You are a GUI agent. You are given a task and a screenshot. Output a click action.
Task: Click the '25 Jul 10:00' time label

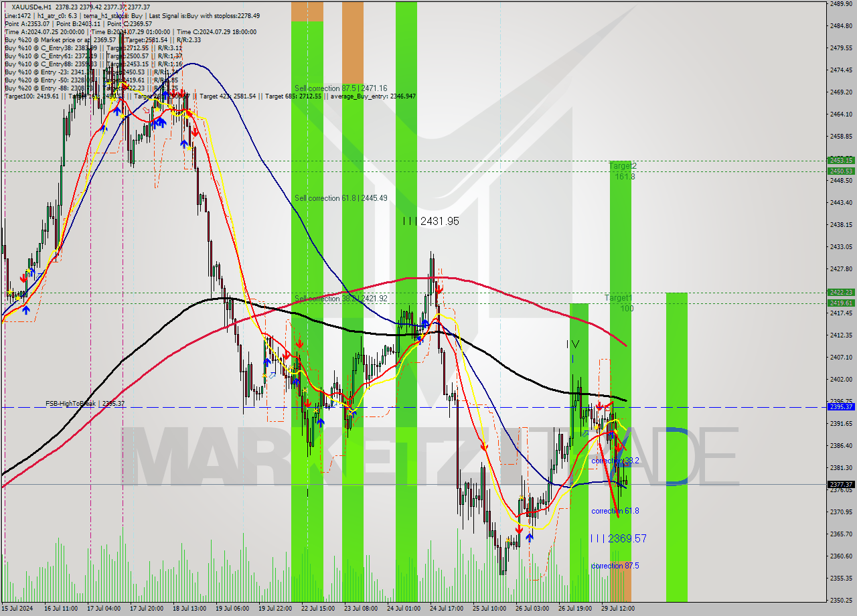pos(489,609)
